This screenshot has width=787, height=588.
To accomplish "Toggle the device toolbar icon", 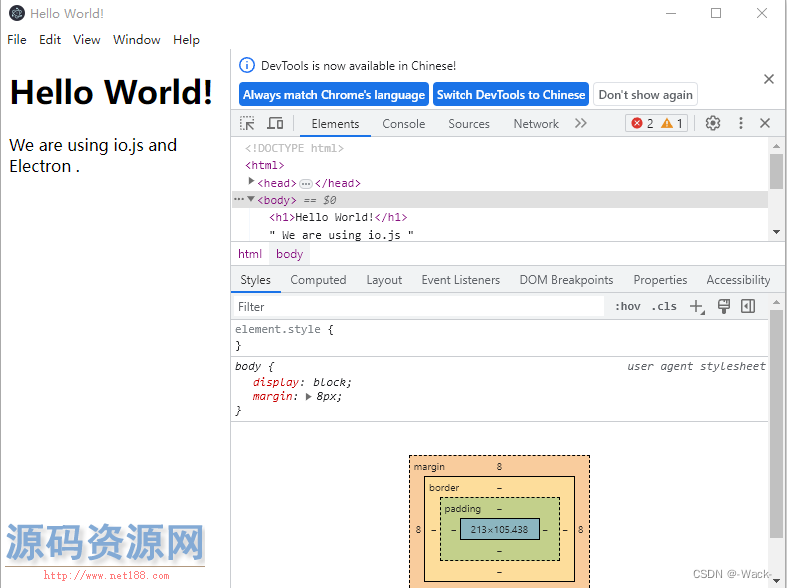I will (x=275, y=123).
